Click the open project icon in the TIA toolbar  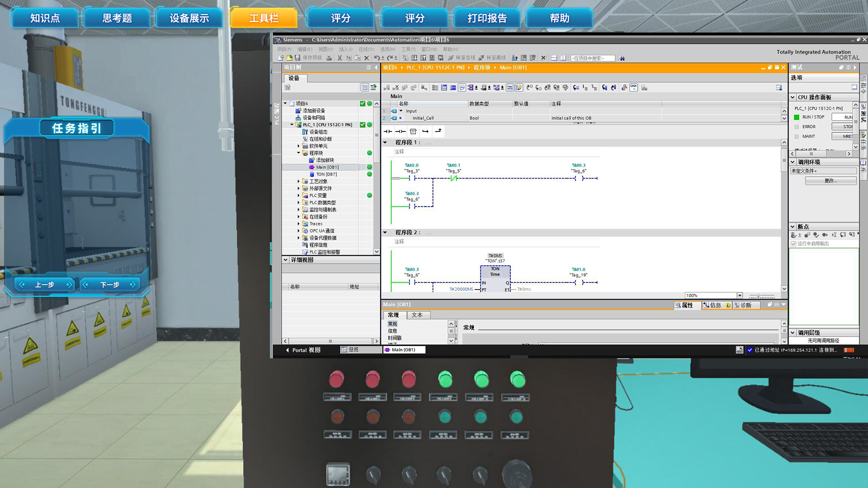point(289,58)
